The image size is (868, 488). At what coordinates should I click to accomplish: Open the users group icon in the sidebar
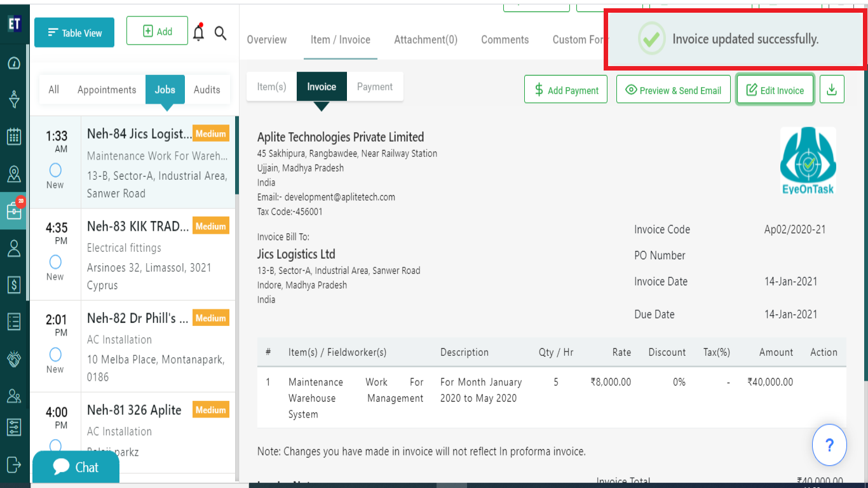(14, 395)
